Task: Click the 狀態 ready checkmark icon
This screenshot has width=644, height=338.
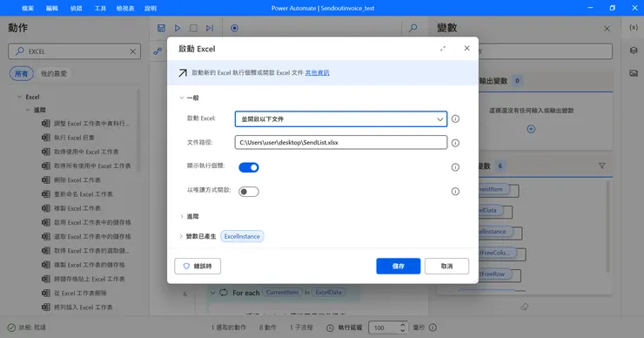Action: tap(11, 328)
